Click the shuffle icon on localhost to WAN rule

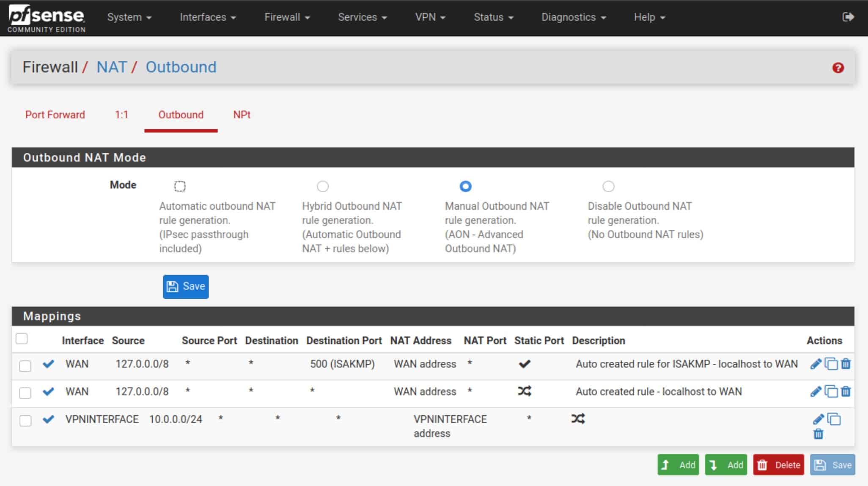click(x=525, y=391)
